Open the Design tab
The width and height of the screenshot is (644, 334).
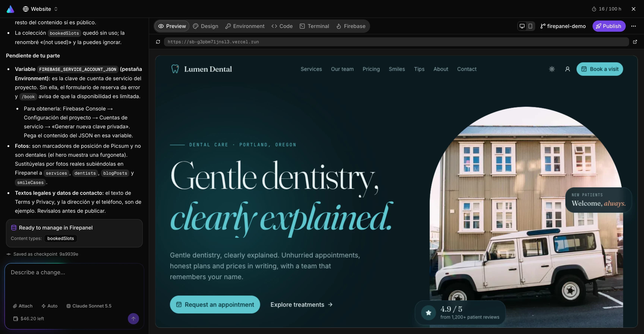206,26
